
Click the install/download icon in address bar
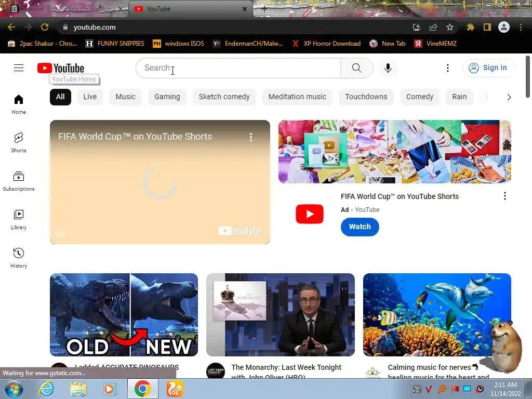tap(416, 27)
